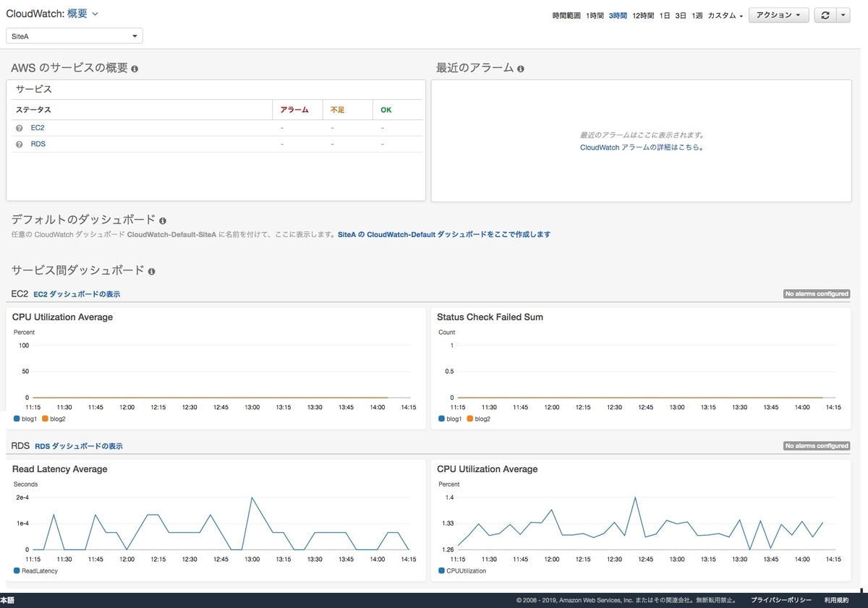Viewport: 868px width, 608px height.
Task: Open the アクション dropdown menu
Action: point(778,15)
